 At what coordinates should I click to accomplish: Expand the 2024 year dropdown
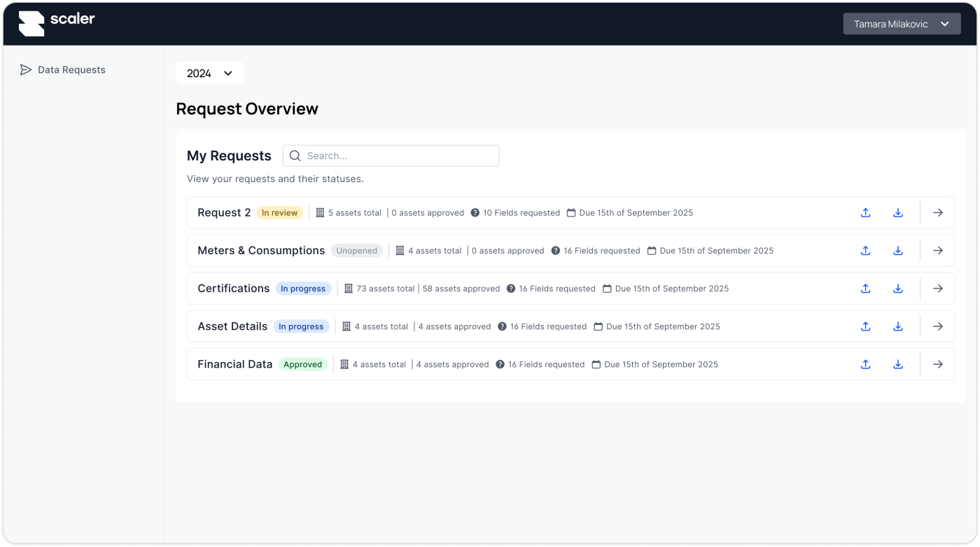click(209, 74)
